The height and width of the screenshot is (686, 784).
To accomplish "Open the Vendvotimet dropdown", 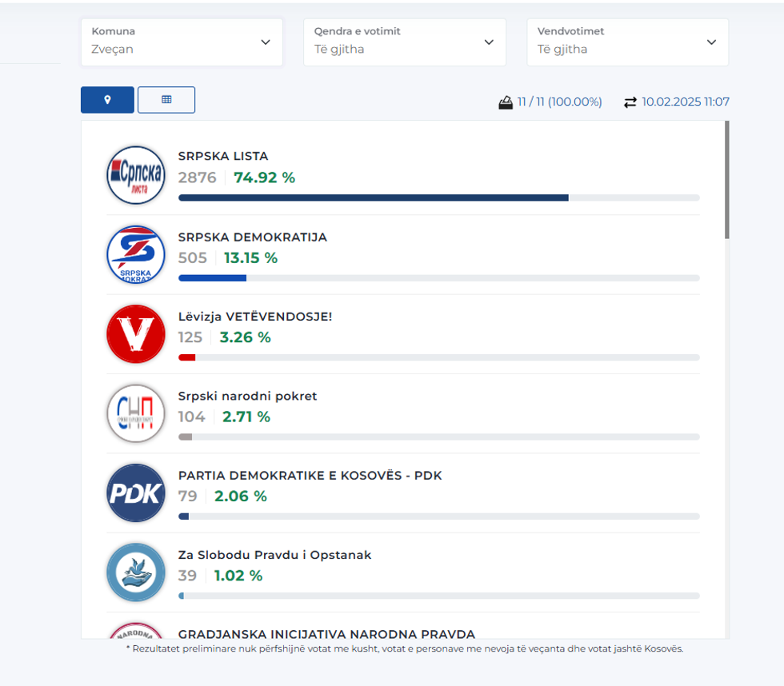I will point(627,42).
